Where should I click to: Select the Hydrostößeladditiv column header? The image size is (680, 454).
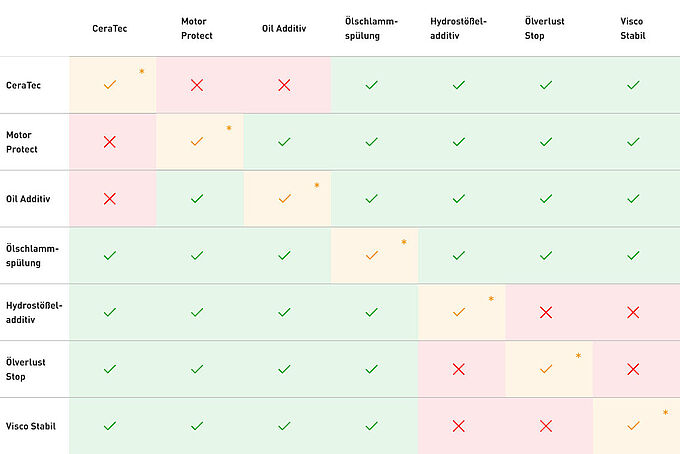point(458,28)
